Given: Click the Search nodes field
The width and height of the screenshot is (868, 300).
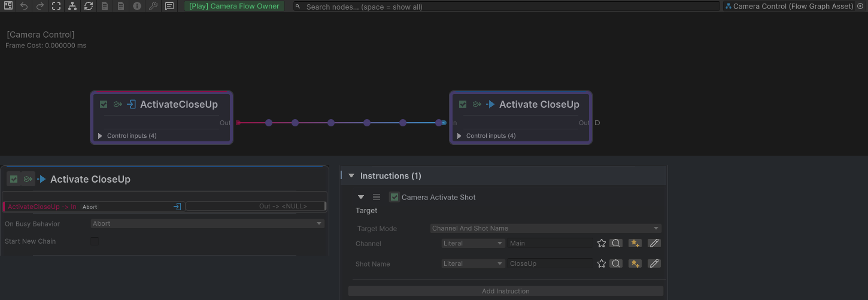Looking at the screenshot, I should (x=506, y=7).
